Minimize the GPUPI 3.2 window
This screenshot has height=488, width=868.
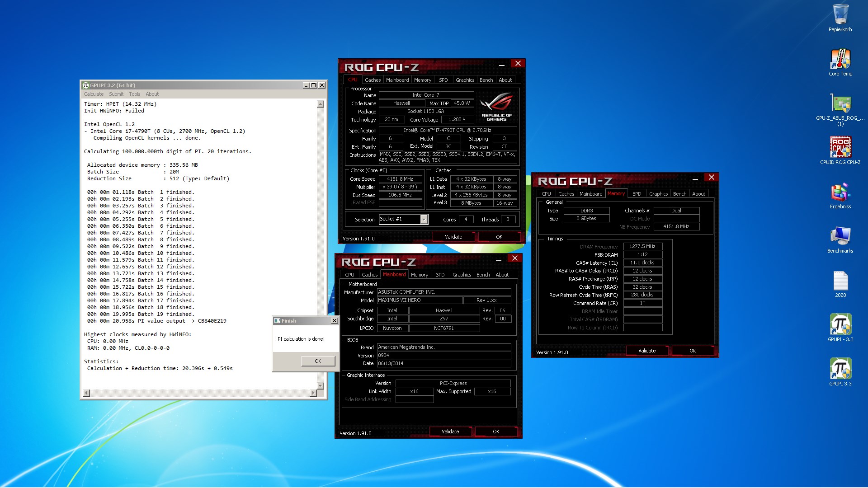click(x=306, y=85)
